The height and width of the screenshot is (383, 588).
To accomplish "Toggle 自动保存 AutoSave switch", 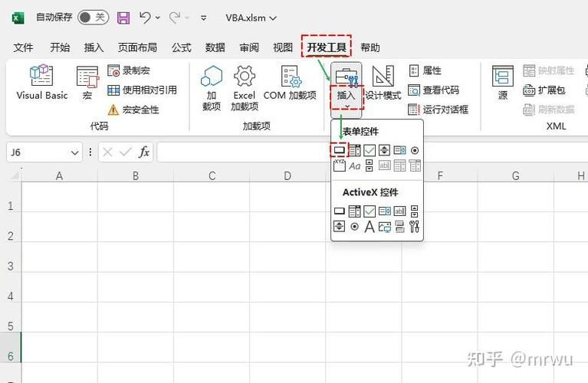I will (93, 18).
